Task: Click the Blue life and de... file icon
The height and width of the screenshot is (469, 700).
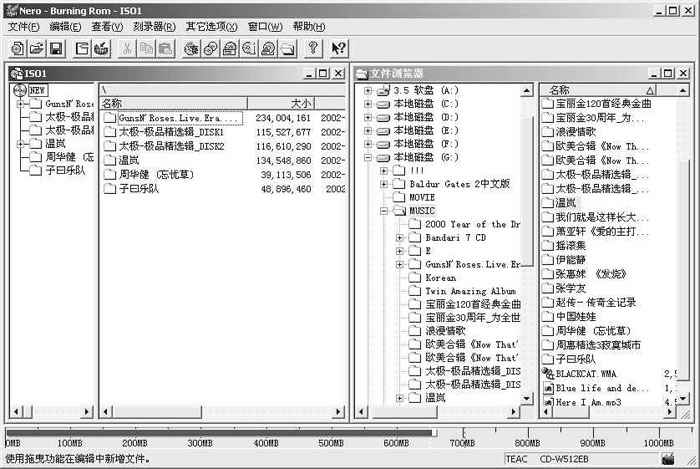Action: pyautogui.click(x=548, y=388)
